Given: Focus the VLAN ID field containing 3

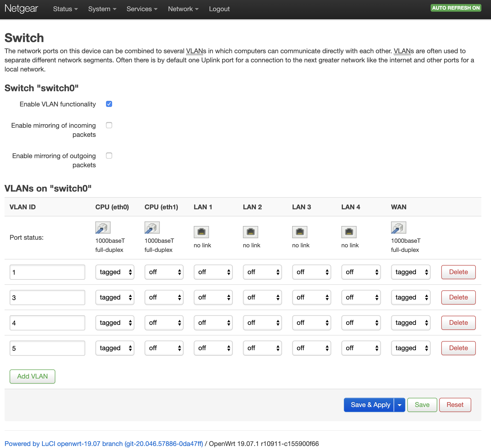Looking at the screenshot, I should click(x=47, y=297).
